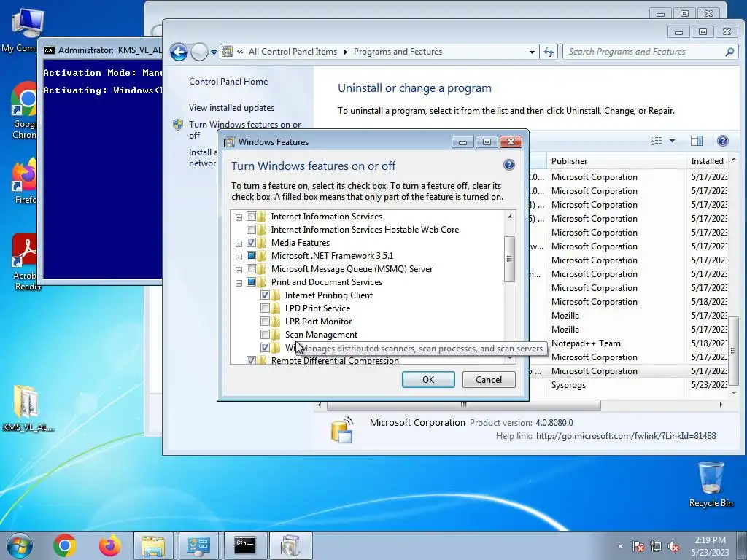Collapse Print and Document Services node
This screenshot has height=560, width=747.
[239, 282]
